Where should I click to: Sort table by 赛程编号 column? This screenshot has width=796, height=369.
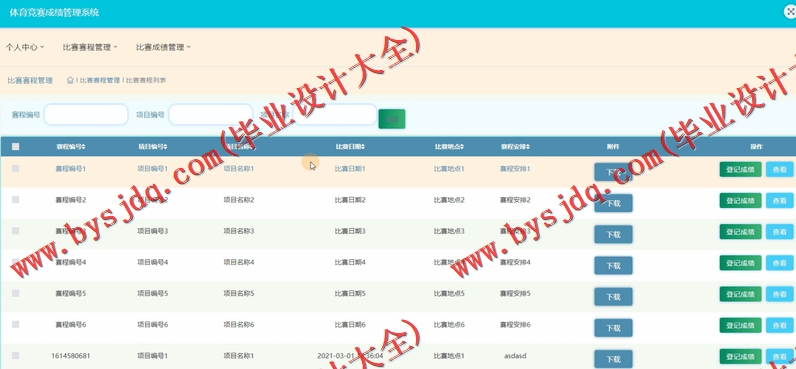click(x=71, y=147)
